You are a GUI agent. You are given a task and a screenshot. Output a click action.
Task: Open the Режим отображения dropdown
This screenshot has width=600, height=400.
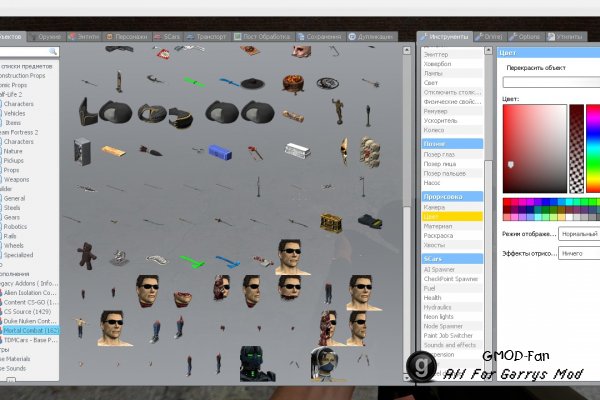(579, 234)
